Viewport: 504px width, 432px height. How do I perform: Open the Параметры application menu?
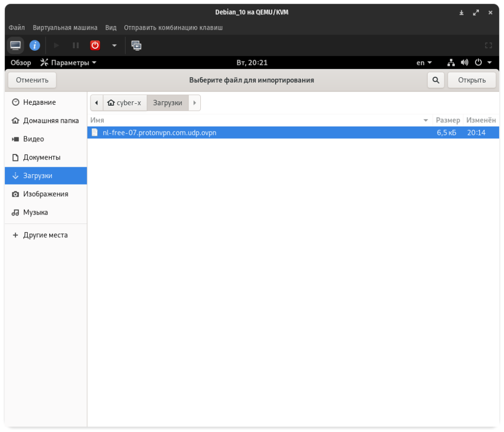coord(68,62)
